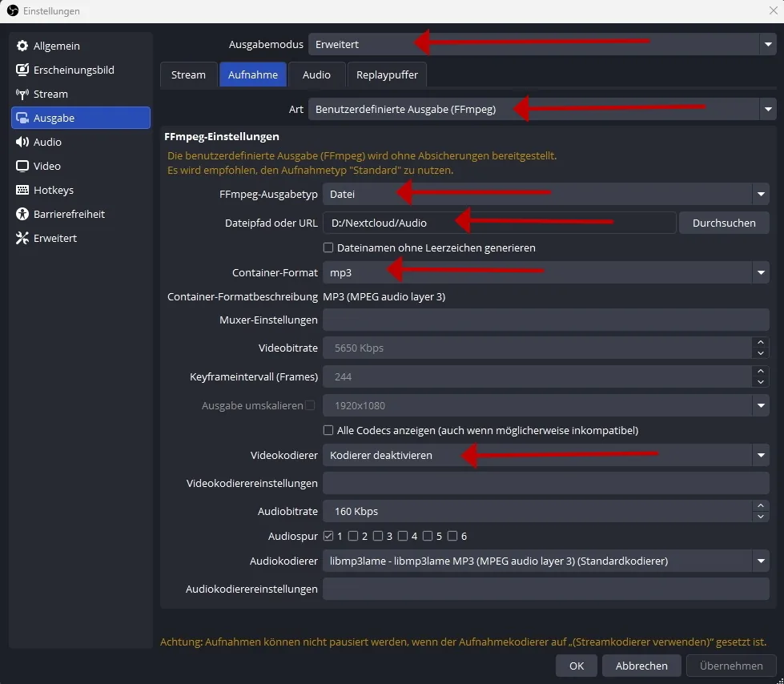Open the Audiokodierer dropdown
This screenshot has width=784, height=684.
(545, 561)
